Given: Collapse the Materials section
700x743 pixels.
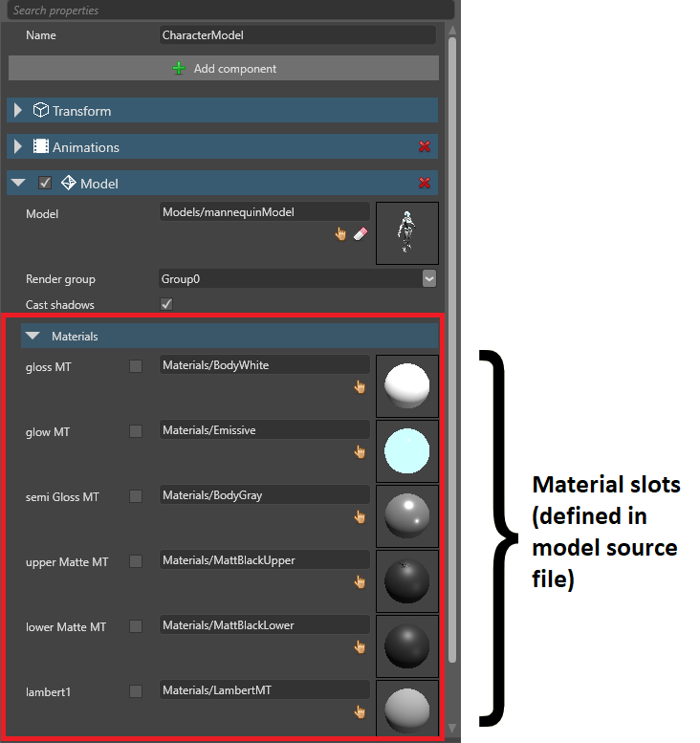Looking at the screenshot, I should [33, 336].
